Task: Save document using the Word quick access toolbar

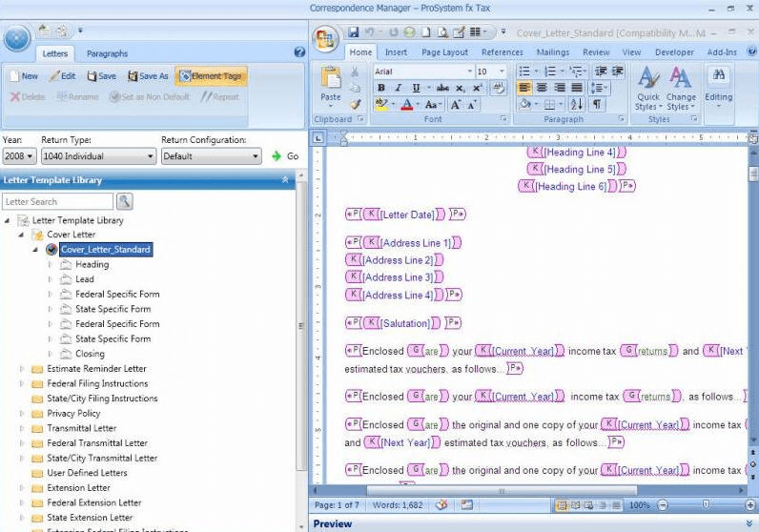Action: [x=354, y=32]
